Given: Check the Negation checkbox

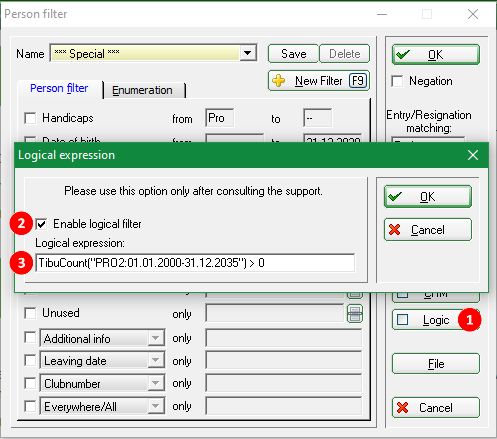Looking at the screenshot, I should [397, 81].
